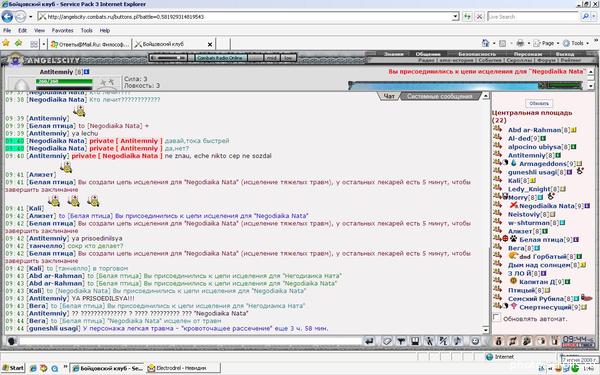
Task: Click the info icon next to Antitemniy name
Action: [87, 72]
